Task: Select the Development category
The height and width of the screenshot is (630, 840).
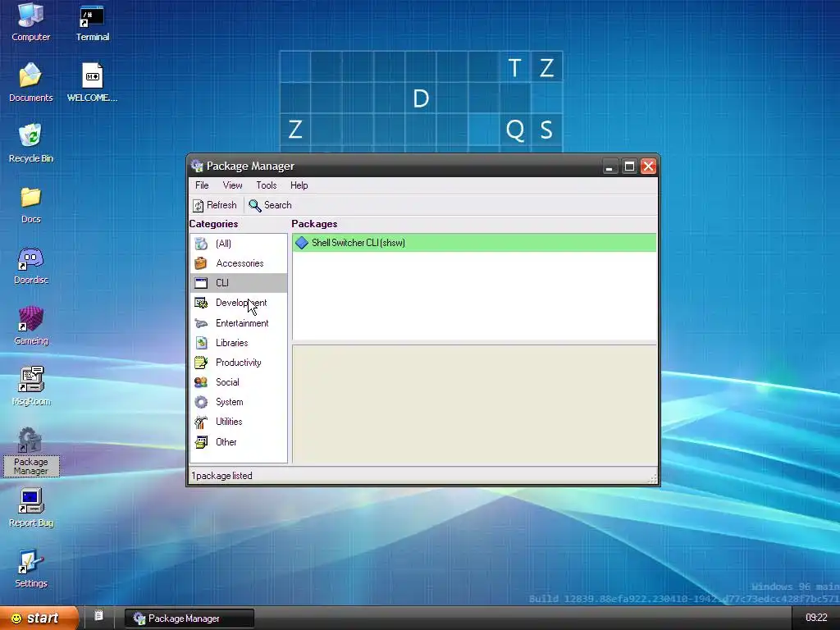Action: coord(239,303)
